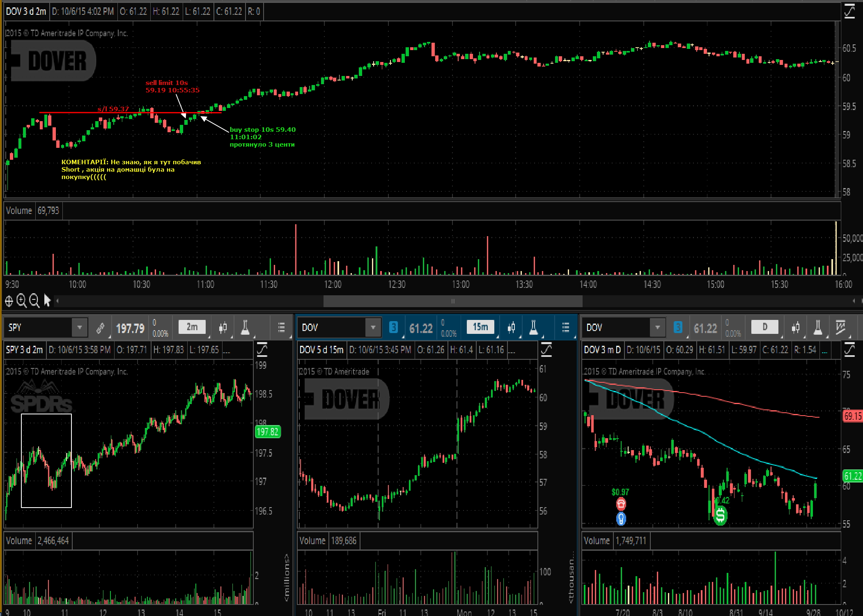
Task: Click the left scroll arrow of the top chart scrollbar
Action: click(57, 301)
